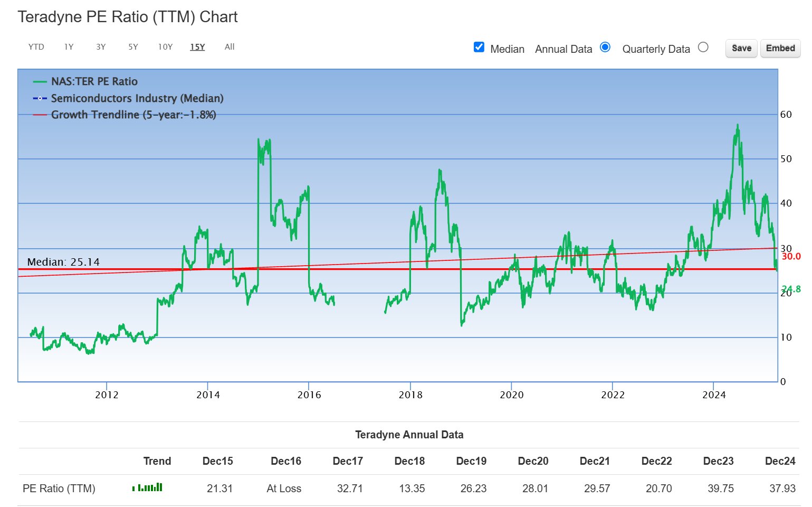812x507 pixels.
Task: Click the Dec20 column header
Action: pos(533,461)
